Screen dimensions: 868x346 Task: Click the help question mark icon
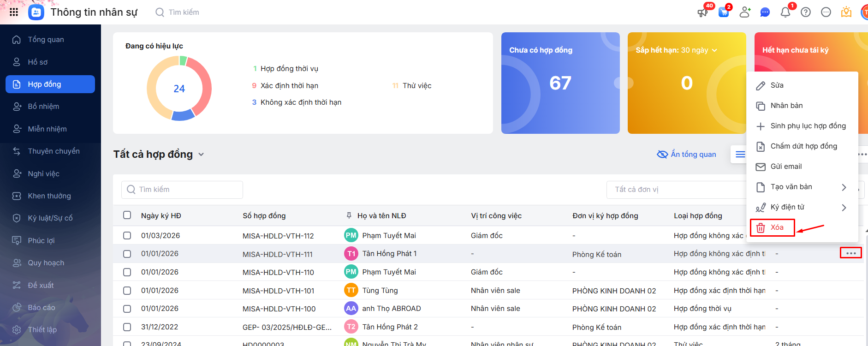click(x=806, y=12)
